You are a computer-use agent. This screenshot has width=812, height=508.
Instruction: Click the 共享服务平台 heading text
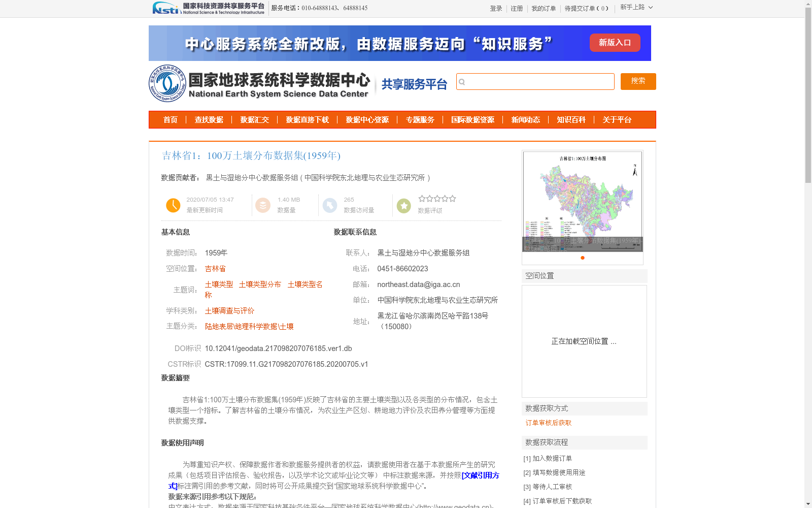point(414,84)
